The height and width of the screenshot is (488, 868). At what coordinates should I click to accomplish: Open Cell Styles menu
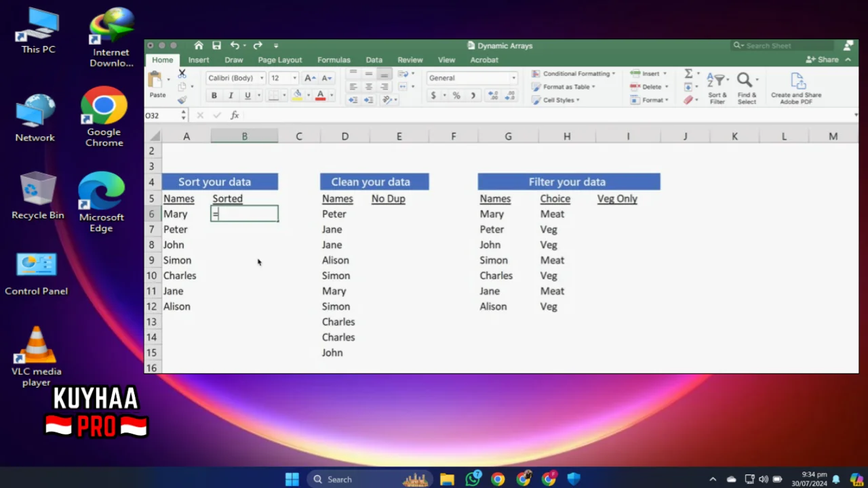coord(556,100)
